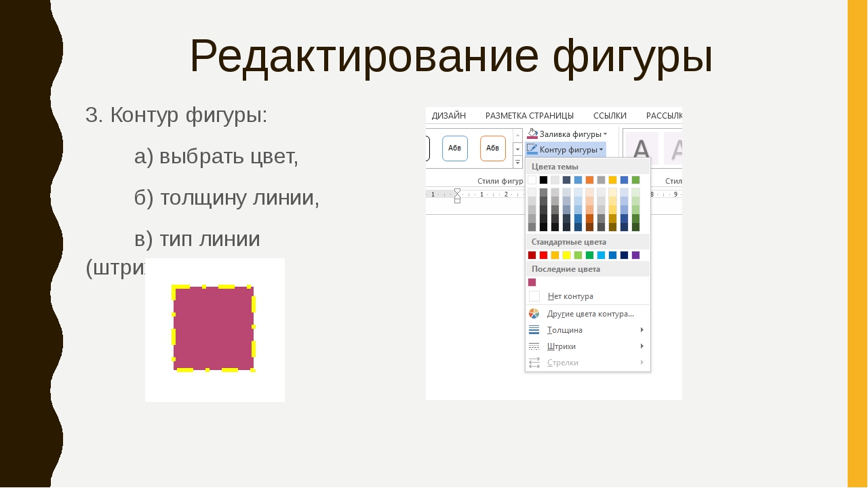This screenshot has height=488, width=868.
Task: Click the Контур фигуры pen icon
Action: (x=532, y=149)
